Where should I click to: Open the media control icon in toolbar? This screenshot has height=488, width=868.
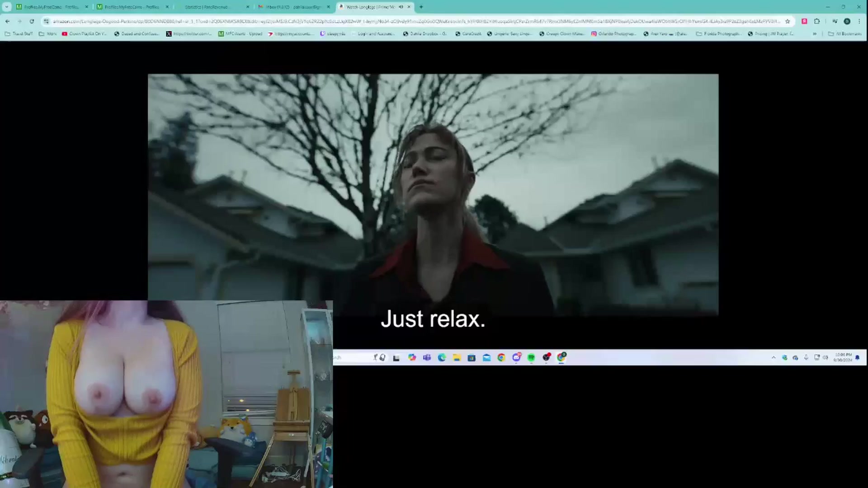point(835,21)
